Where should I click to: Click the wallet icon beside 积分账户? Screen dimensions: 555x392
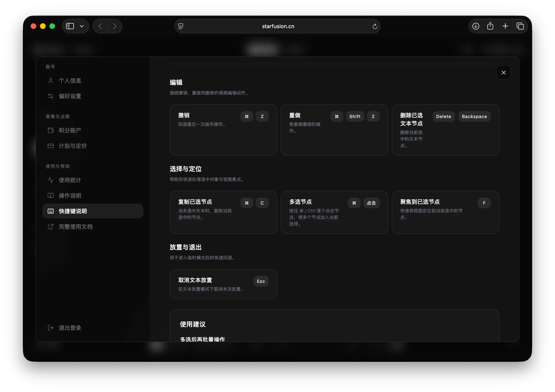(51, 130)
